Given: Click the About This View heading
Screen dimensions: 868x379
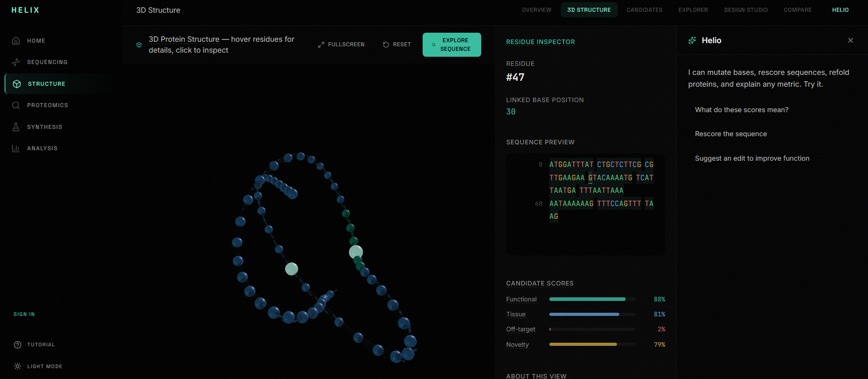Looking at the screenshot, I should (536, 376).
